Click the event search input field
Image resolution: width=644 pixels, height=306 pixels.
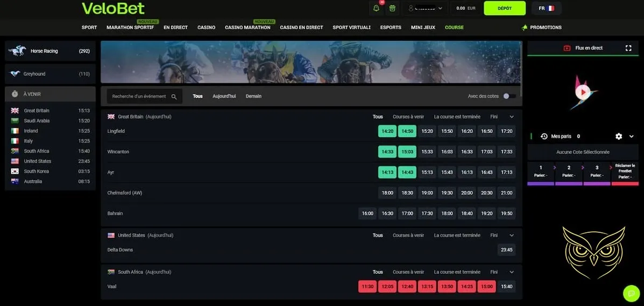coord(139,96)
